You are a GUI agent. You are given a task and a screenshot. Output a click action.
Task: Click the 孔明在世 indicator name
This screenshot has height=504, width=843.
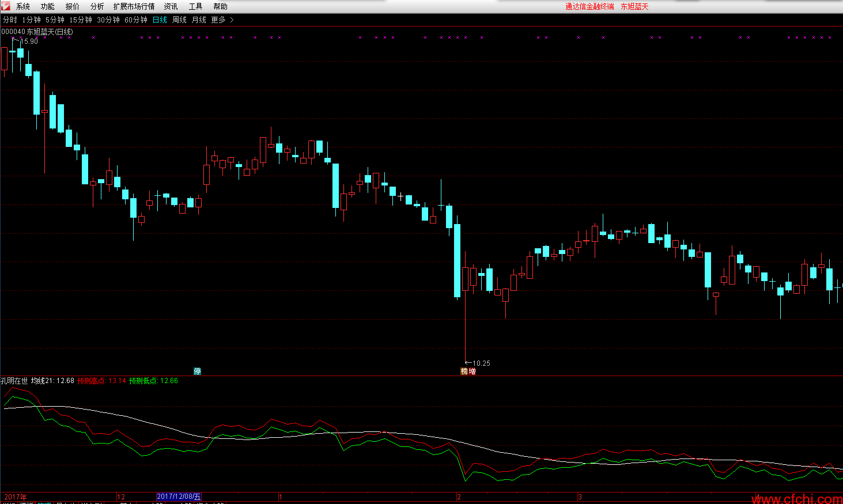pyautogui.click(x=14, y=381)
